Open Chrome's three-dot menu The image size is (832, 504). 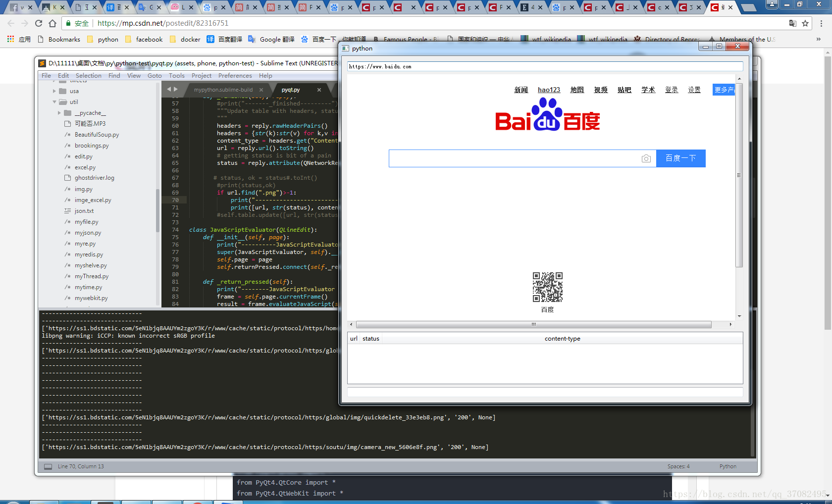coord(822,23)
